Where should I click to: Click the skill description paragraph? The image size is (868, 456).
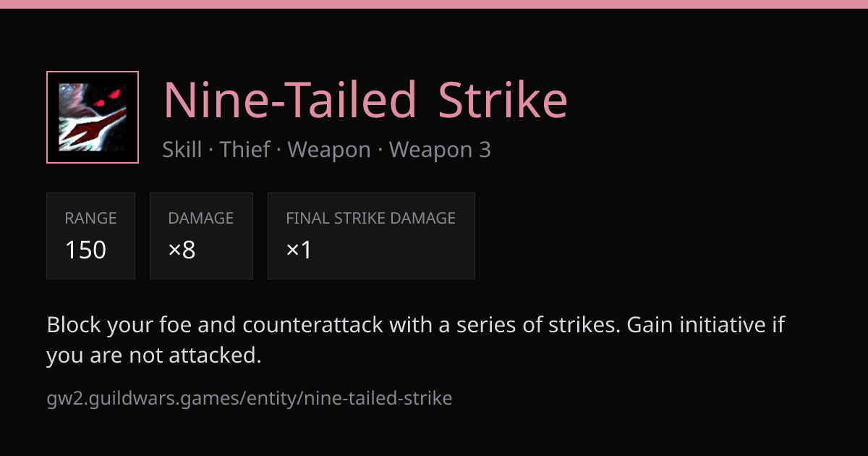pyautogui.click(x=416, y=340)
